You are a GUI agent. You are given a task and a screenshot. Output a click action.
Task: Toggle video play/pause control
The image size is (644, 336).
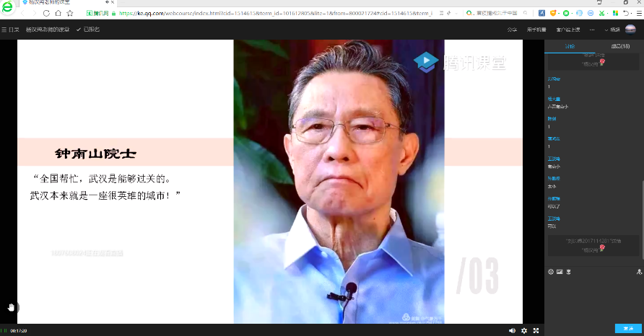pyautogui.click(x=4, y=331)
